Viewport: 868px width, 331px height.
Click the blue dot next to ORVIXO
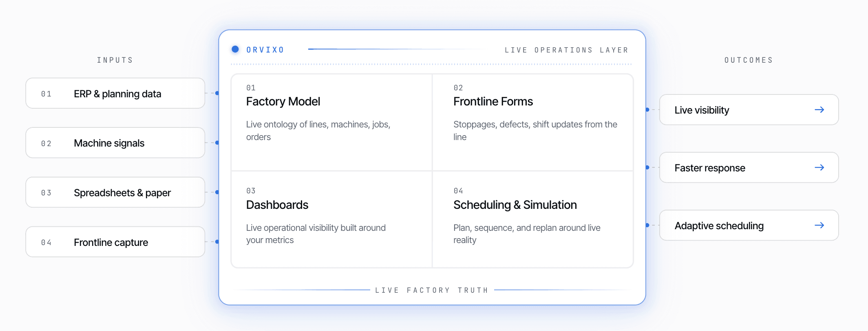(235, 49)
